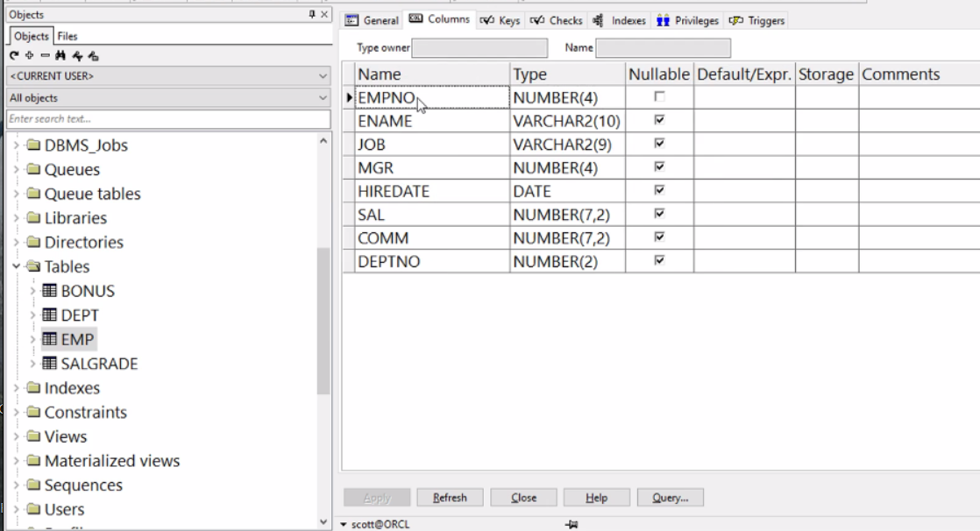Expand the Constraints folder
Viewport: 980px width, 531px height.
click(17, 413)
